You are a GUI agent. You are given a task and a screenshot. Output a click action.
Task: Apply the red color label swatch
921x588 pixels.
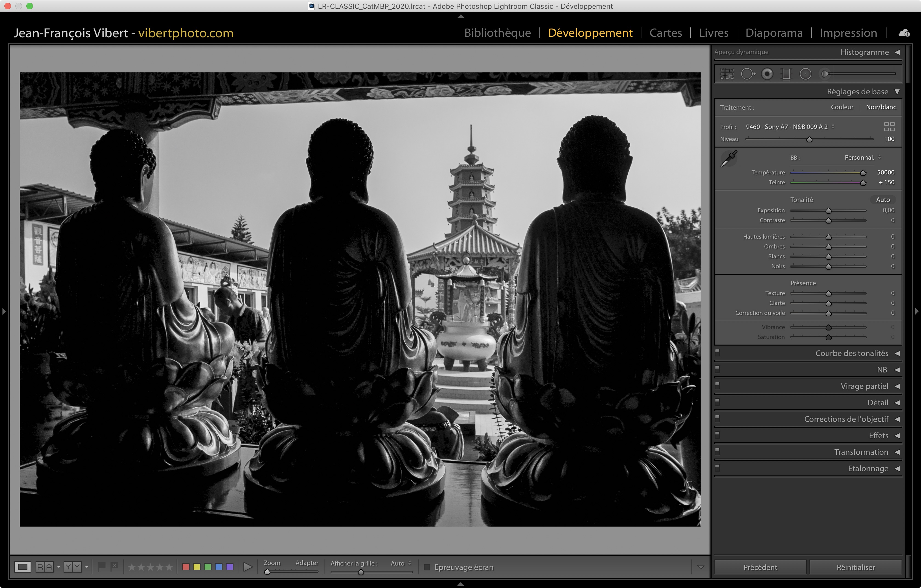point(186,567)
